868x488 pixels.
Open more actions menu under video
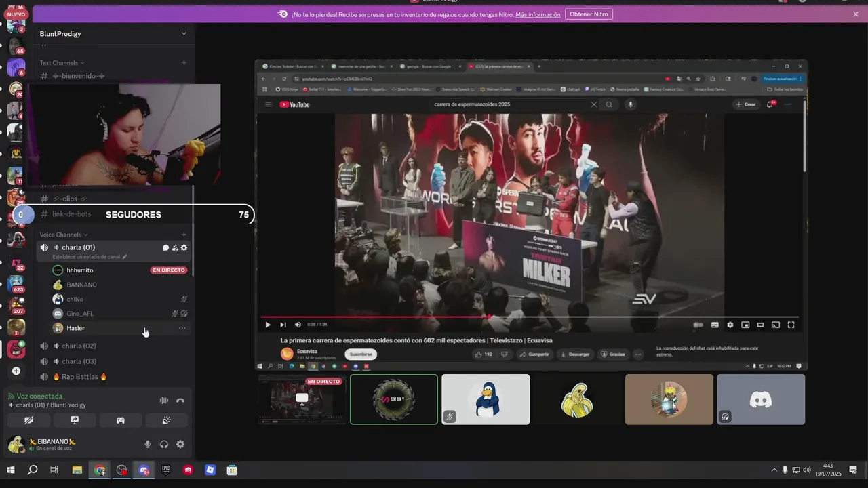tap(638, 354)
